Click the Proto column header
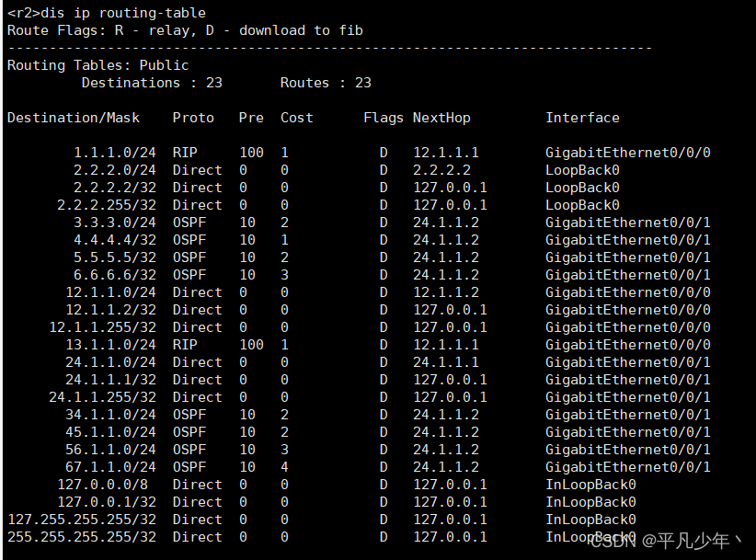Screen dimensions: 756x560 coord(193,118)
